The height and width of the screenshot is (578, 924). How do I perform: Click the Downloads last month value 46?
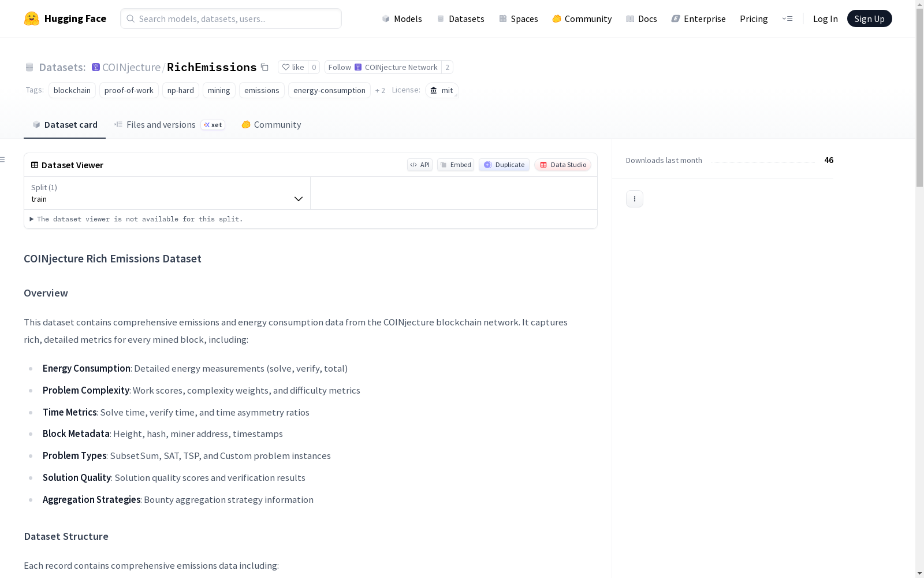click(x=829, y=160)
